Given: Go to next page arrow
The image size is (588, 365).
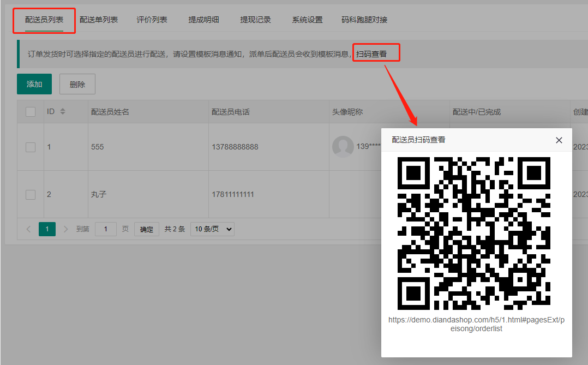Looking at the screenshot, I should pos(65,229).
